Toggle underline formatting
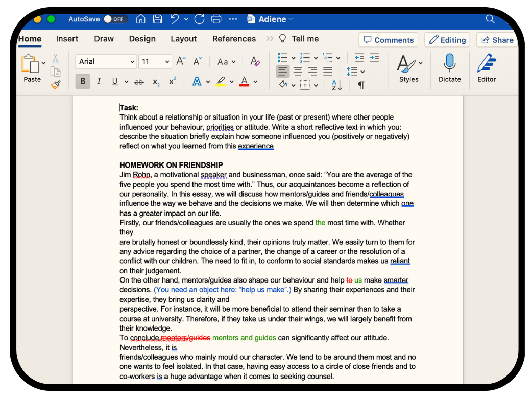532x400 pixels. pos(115,82)
